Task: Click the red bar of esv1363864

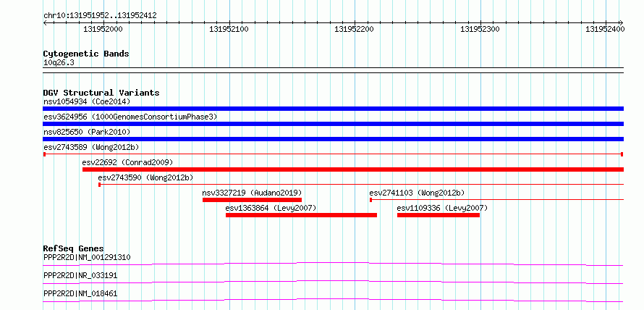Action: [x=301, y=215]
